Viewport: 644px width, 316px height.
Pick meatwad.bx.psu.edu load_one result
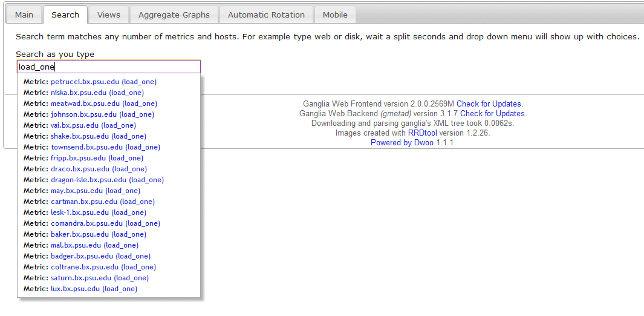coord(103,104)
